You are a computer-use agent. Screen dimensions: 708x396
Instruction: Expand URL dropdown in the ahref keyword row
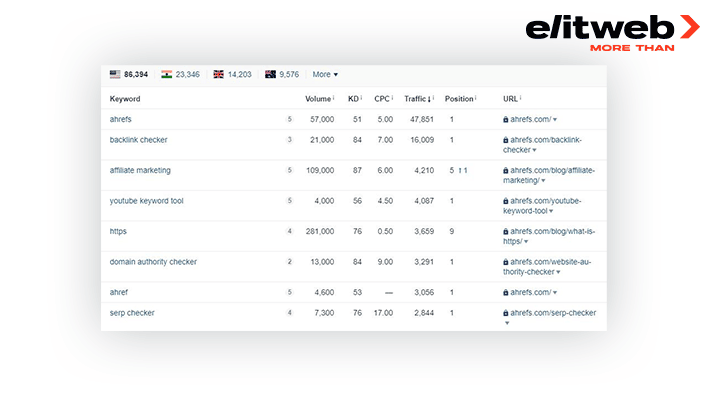[x=555, y=293]
